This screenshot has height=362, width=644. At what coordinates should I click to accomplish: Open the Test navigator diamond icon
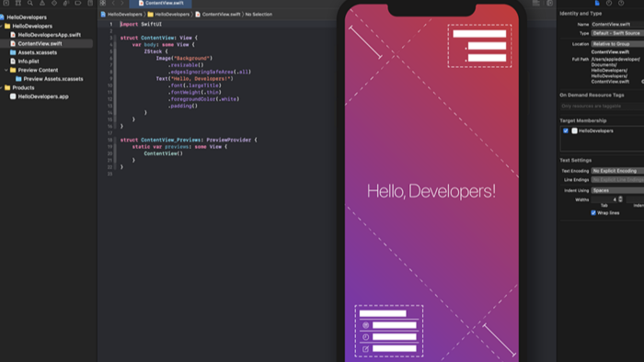53,3
